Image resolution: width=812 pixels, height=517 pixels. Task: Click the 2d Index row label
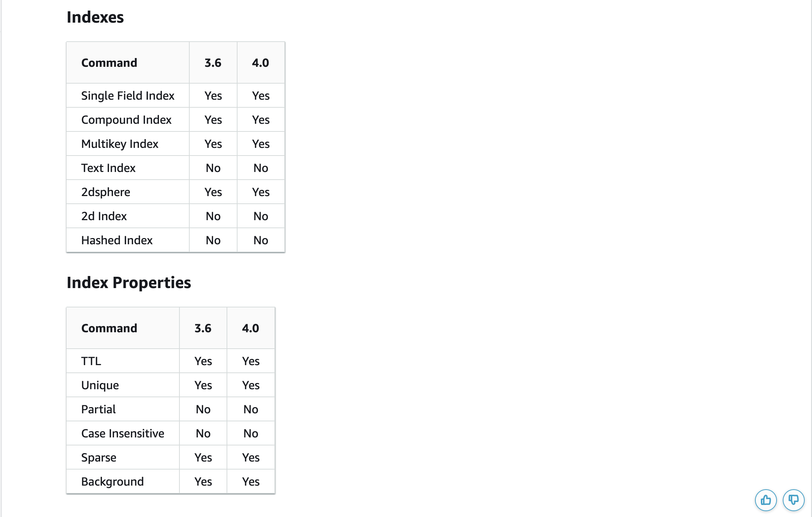104,216
